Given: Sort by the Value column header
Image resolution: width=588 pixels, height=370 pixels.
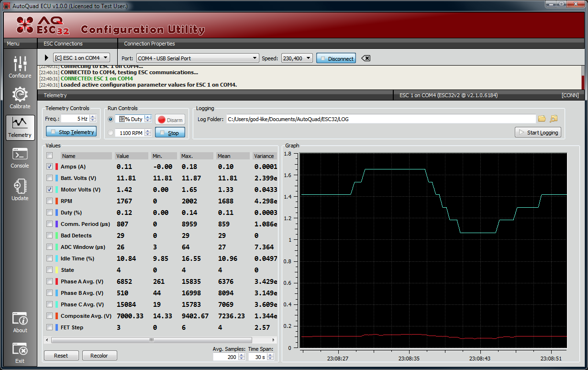Looking at the screenshot, I should (x=132, y=156).
